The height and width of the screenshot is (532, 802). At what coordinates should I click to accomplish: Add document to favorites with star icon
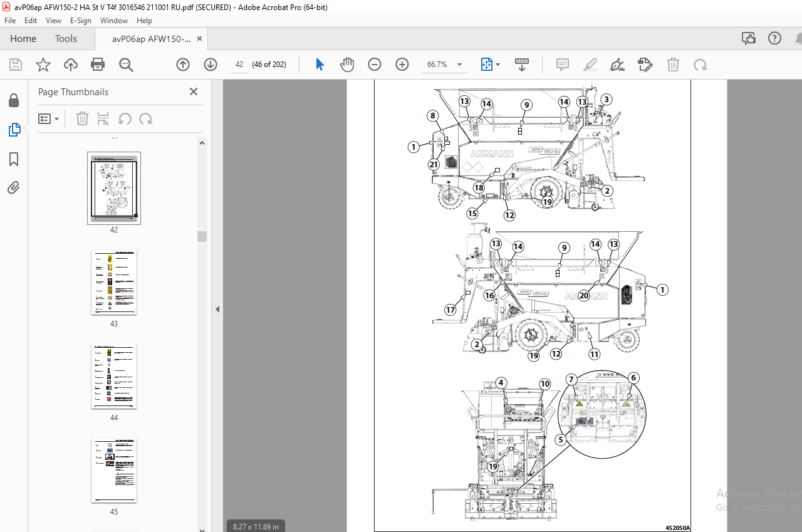click(43, 65)
